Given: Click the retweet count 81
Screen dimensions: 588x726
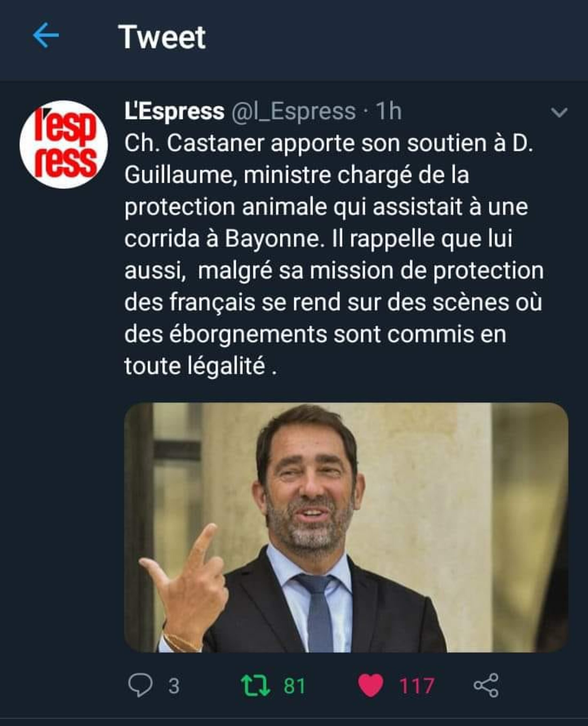Looking at the screenshot, I should click(x=294, y=686).
